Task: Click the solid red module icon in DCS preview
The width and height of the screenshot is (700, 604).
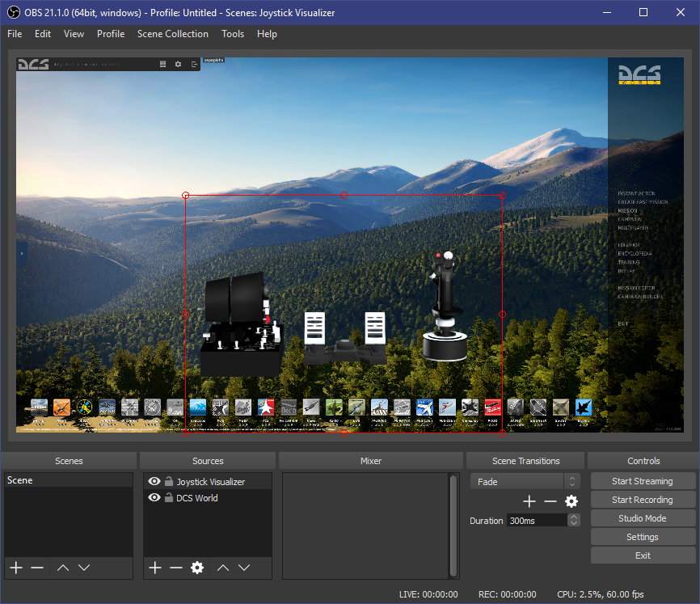Action: (492, 408)
